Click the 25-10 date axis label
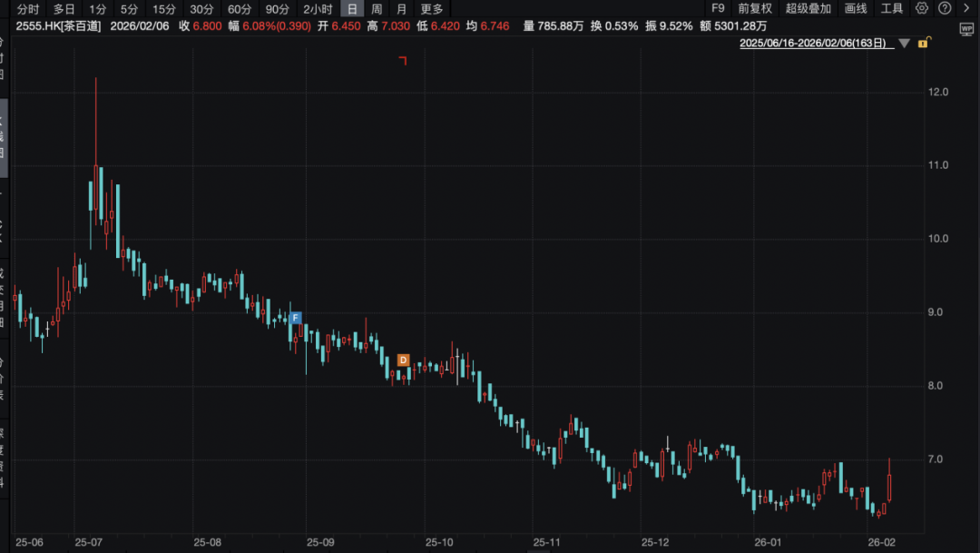Image resolution: width=980 pixels, height=553 pixels. tap(439, 542)
